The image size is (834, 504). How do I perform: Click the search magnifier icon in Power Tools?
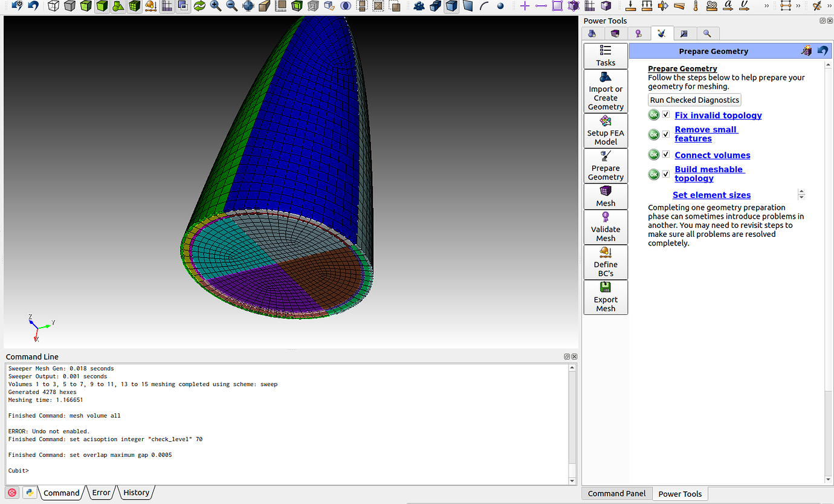coord(708,33)
